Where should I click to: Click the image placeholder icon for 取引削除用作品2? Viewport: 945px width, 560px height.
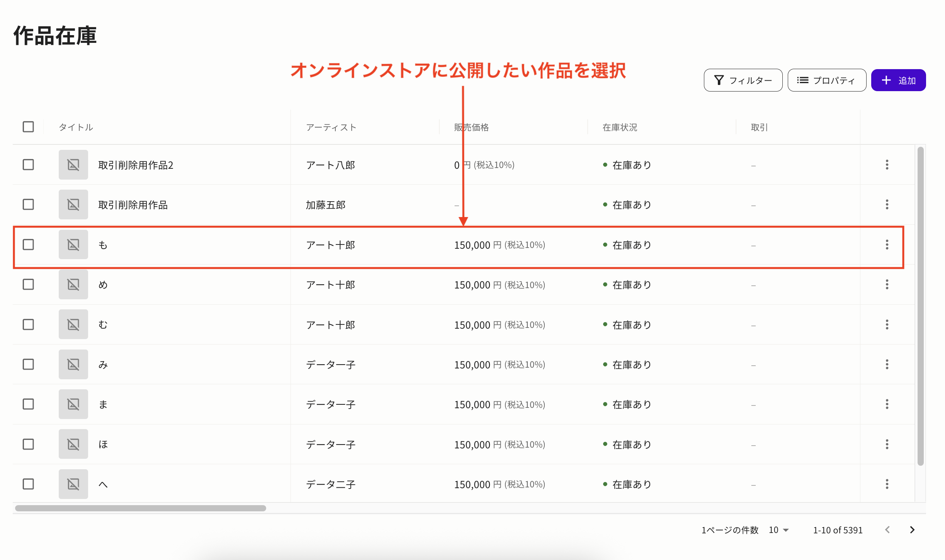coord(73,165)
